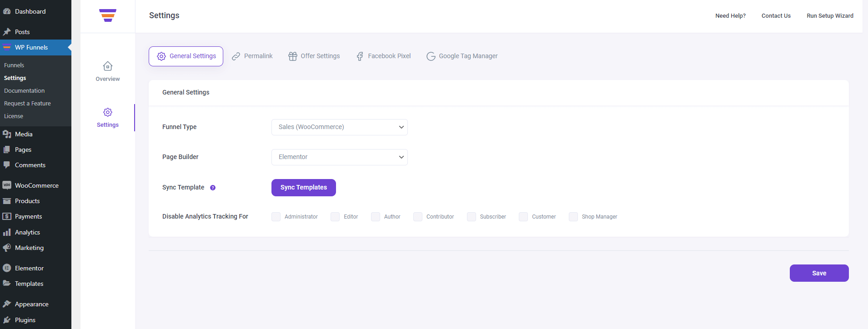Open the License submenu item
The image size is (868, 329).
point(14,116)
